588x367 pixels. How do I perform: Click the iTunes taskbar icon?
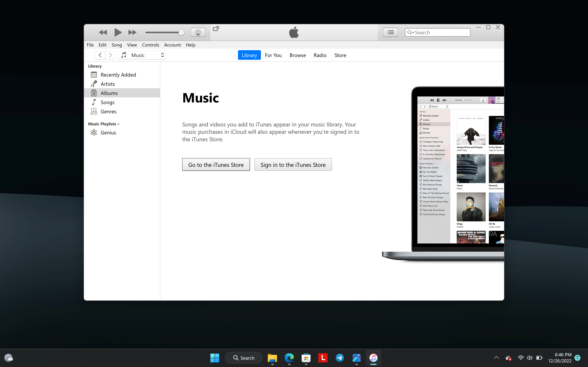pyautogui.click(x=373, y=358)
